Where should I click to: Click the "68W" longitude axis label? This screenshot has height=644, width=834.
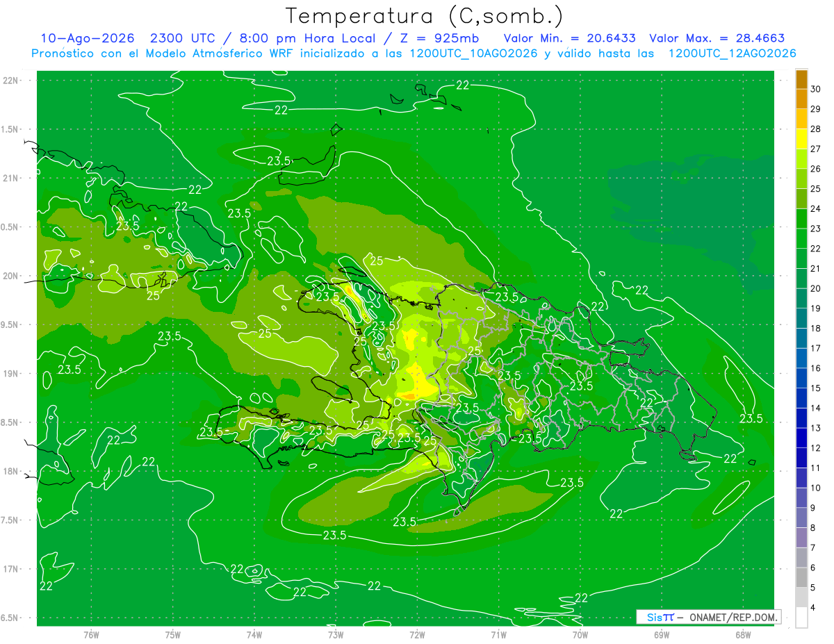743,635
